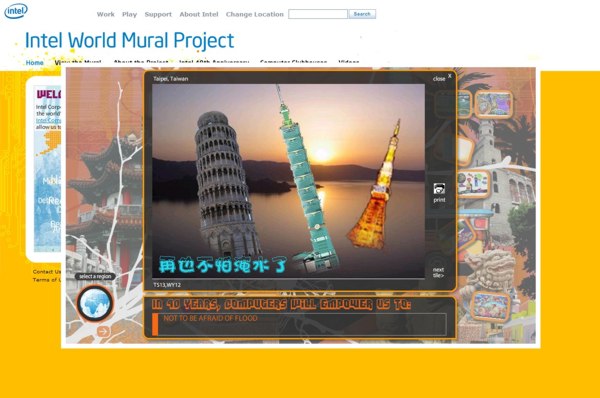Click the Taipei, Taiwan location label

pyautogui.click(x=171, y=79)
